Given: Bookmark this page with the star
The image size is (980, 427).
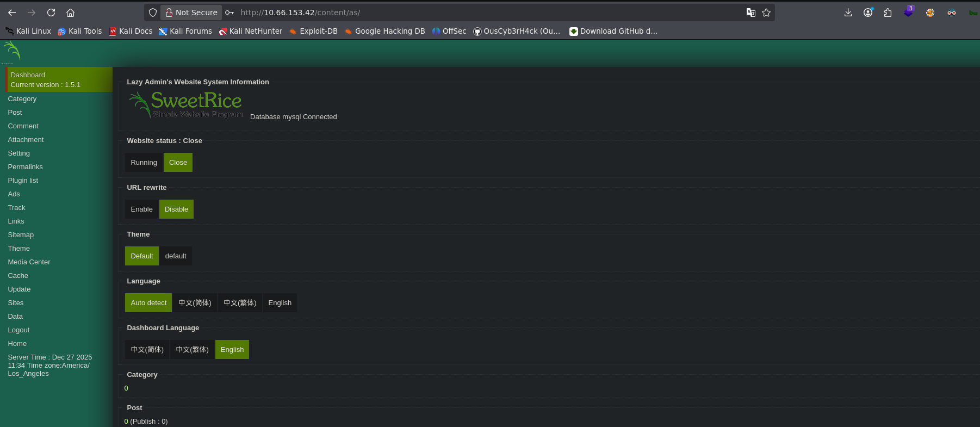Looking at the screenshot, I should pyautogui.click(x=766, y=13).
